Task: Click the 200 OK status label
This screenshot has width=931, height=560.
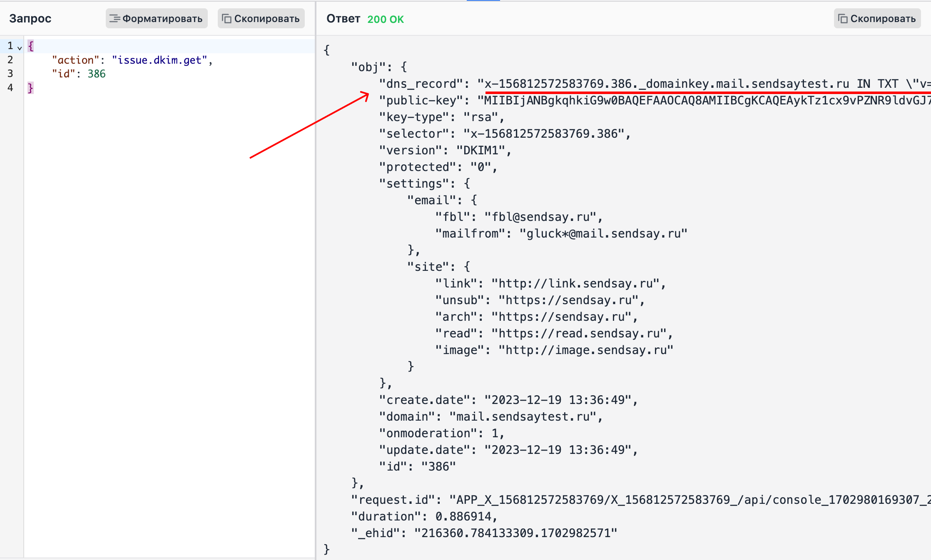Action: (385, 19)
